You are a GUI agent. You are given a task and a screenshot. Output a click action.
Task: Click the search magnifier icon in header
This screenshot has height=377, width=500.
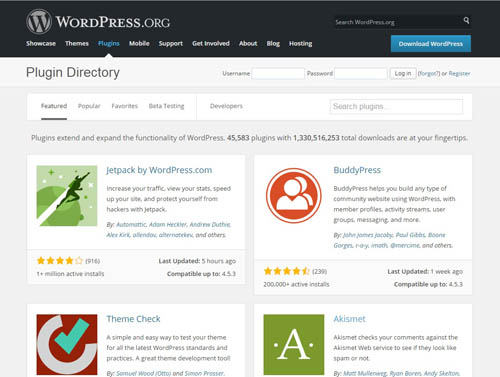click(x=466, y=21)
